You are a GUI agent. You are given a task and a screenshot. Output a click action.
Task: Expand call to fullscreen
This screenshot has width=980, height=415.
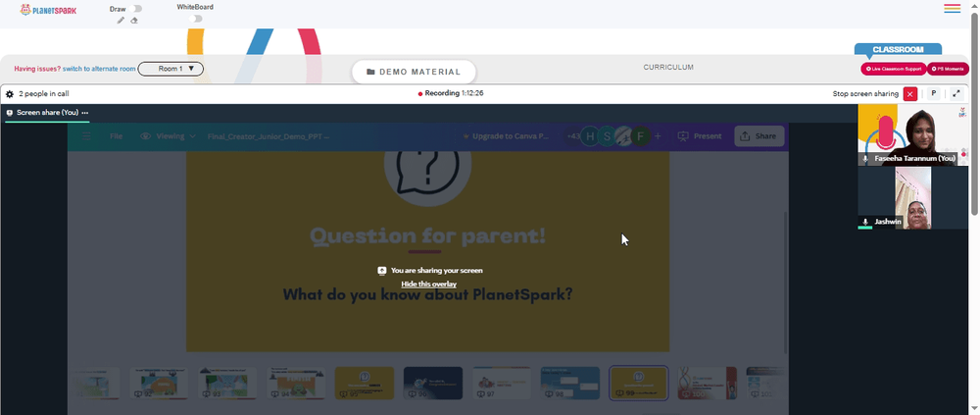tap(956, 94)
